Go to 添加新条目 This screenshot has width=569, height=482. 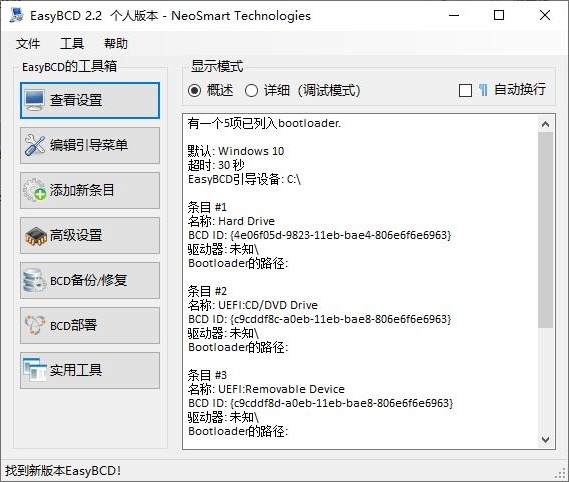click(90, 190)
